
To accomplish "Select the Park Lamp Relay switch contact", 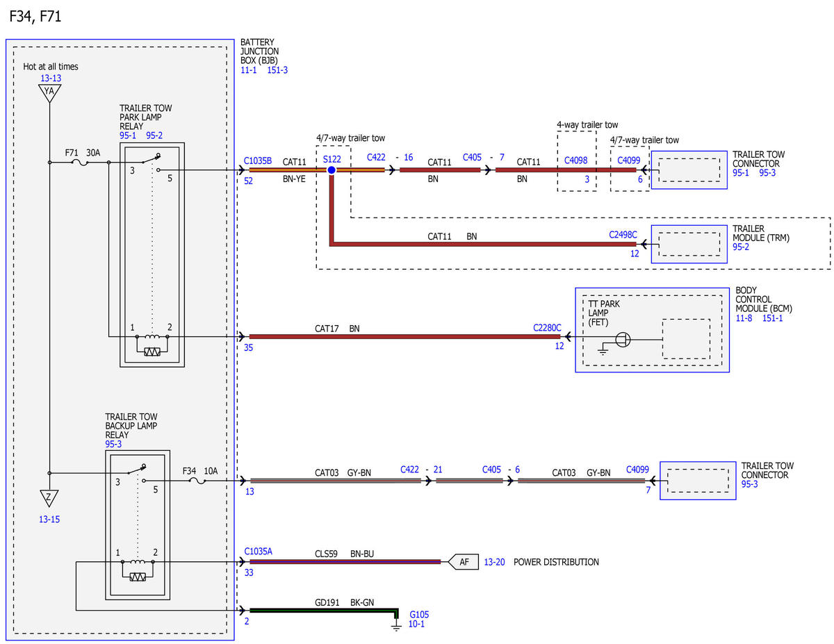I will [x=150, y=163].
